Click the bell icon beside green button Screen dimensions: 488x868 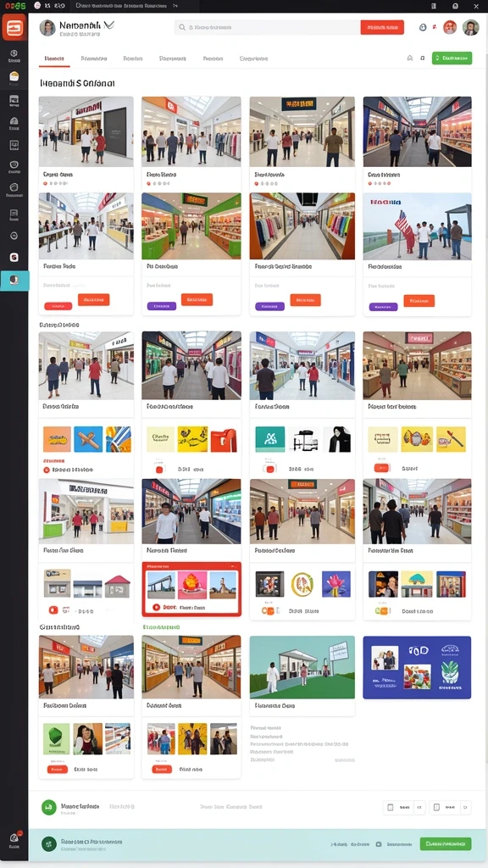coord(410,58)
